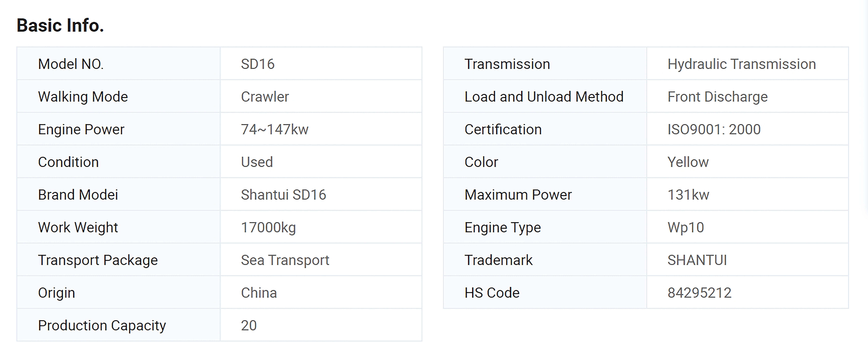Click the SD16 model number value

pyautogui.click(x=258, y=64)
